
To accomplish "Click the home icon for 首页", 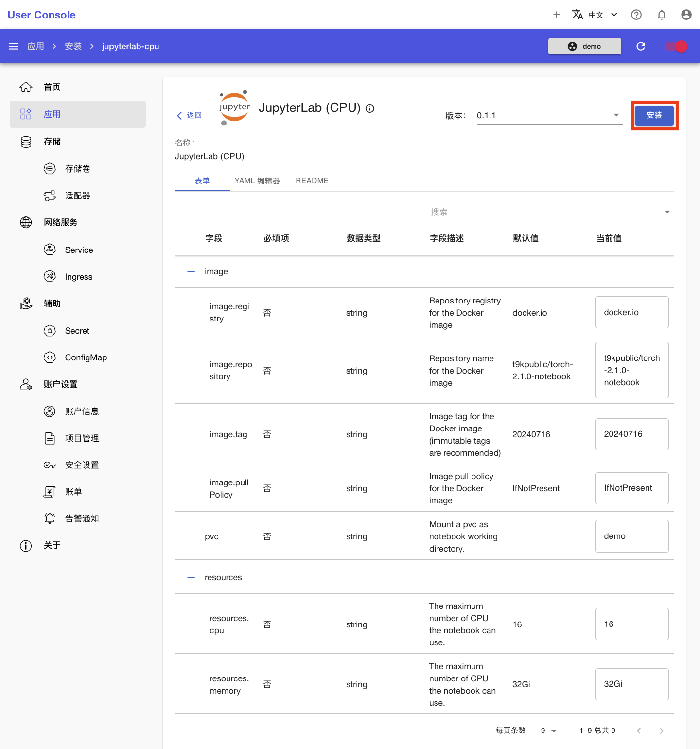I will click(x=26, y=87).
